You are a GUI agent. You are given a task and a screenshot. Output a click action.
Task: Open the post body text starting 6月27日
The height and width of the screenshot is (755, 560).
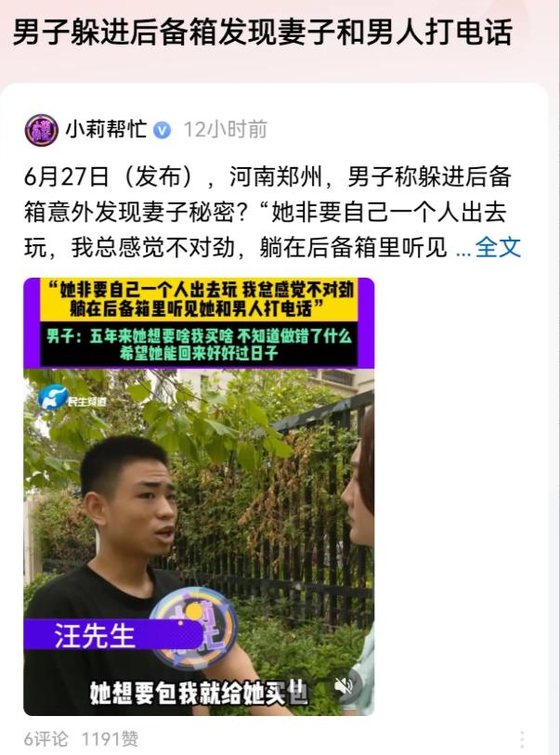click(272, 213)
